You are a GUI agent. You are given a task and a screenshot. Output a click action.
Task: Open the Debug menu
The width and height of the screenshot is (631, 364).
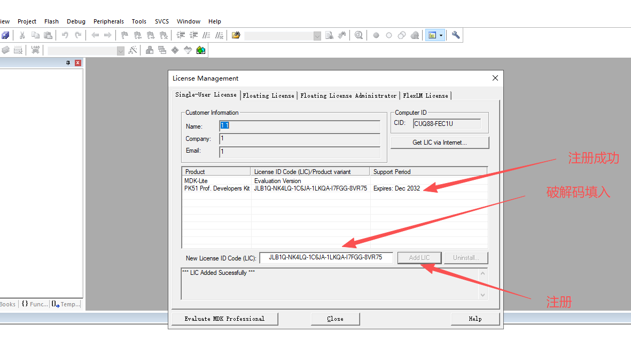tap(76, 21)
